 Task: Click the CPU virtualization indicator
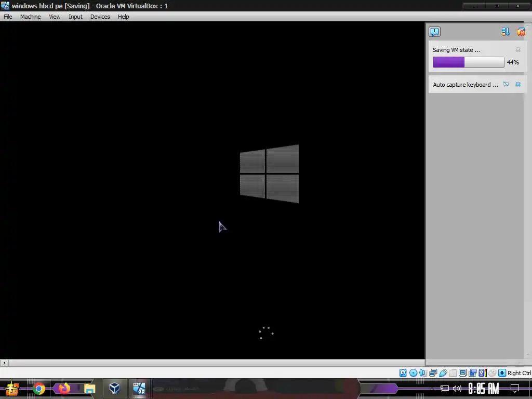tap(483, 373)
